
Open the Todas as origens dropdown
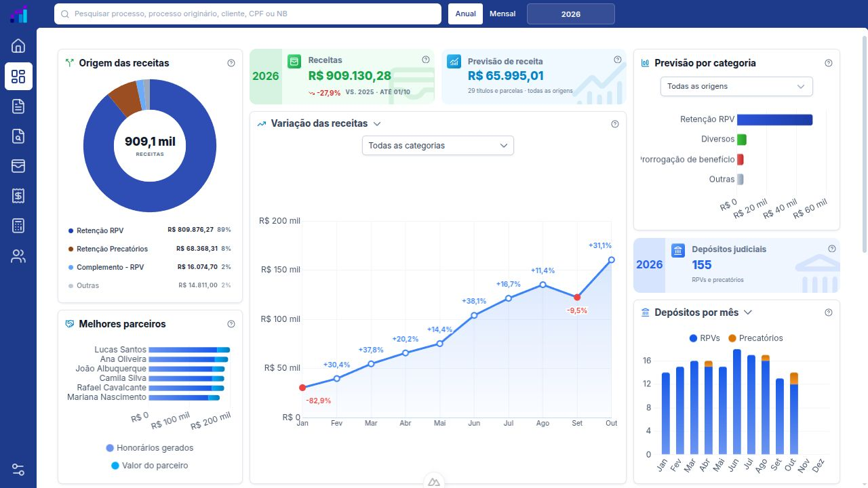point(736,86)
